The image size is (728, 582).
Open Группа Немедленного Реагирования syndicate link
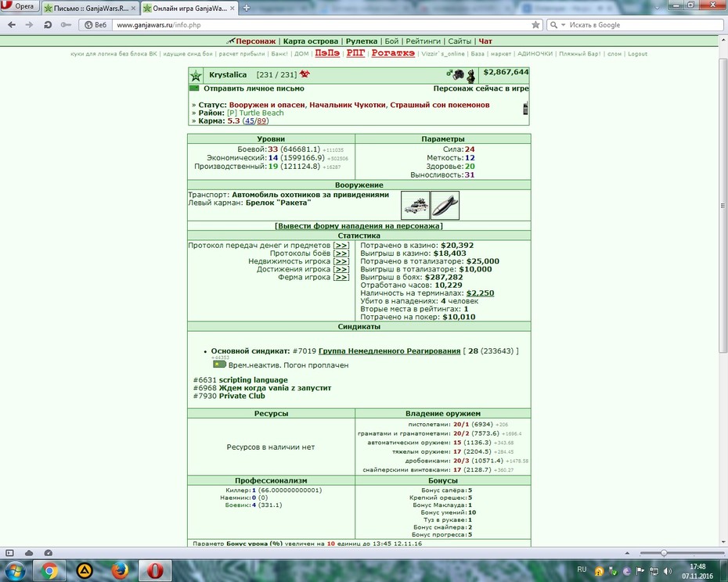389,351
